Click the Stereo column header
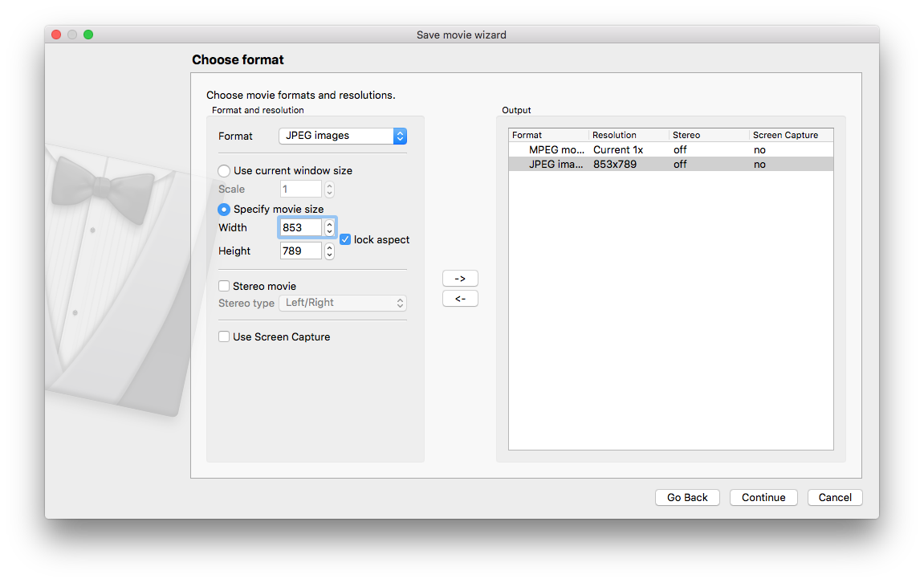The image size is (924, 583). (709, 135)
